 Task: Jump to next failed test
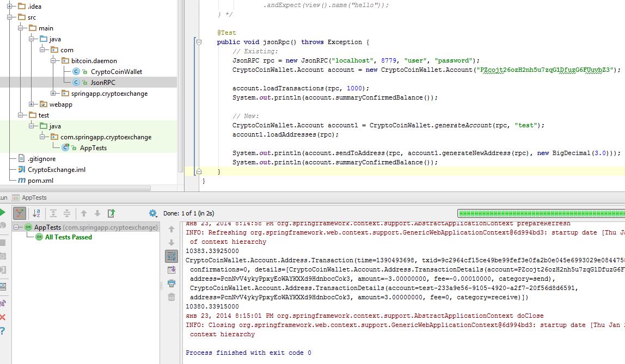coord(97,213)
